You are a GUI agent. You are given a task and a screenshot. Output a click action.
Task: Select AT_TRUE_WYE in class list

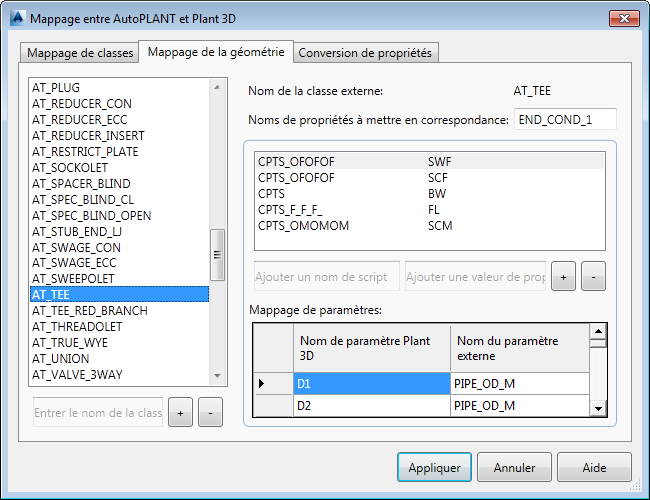119,342
